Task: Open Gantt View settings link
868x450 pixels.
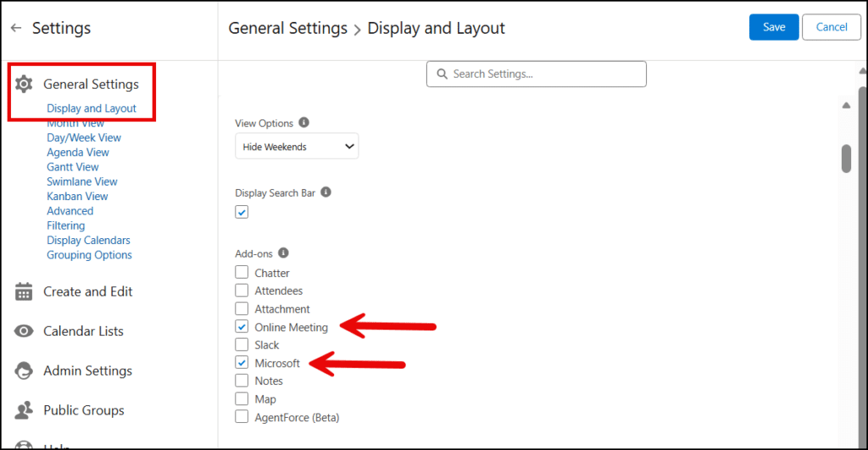Action: pyautogui.click(x=73, y=167)
